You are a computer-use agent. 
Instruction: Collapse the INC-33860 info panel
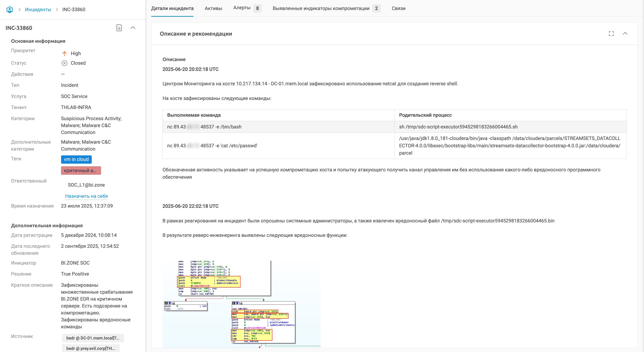[x=133, y=28]
